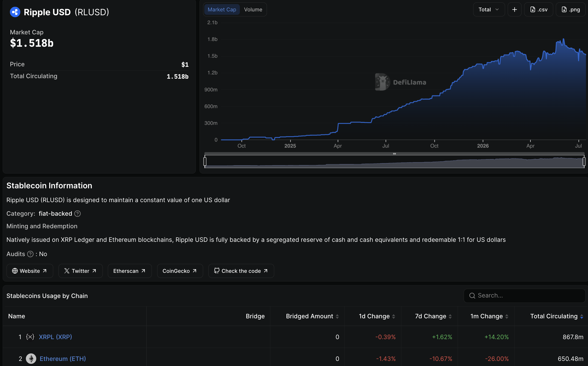Image resolution: width=588 pixels, height=366 pixels.
Task: Click the XRPL chain icon
Action: 30,337
